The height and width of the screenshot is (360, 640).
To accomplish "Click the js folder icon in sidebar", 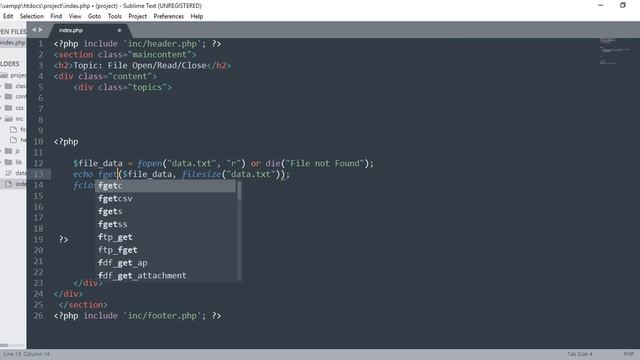I will (9, 151).
